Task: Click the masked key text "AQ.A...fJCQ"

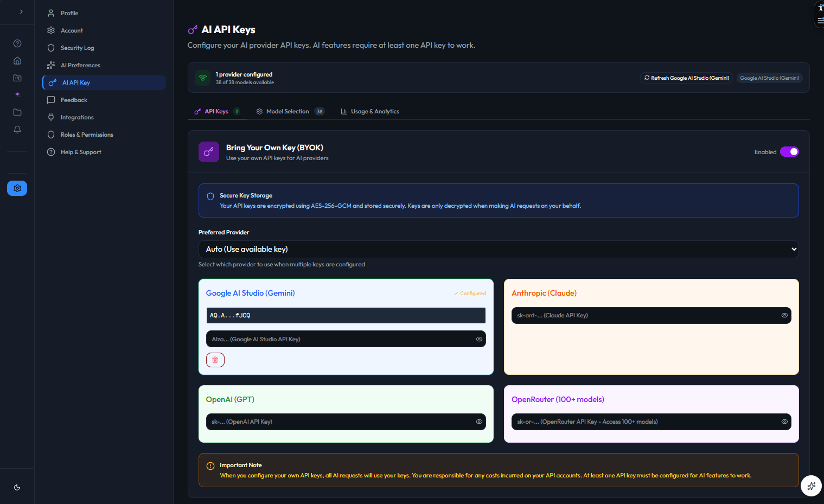Action: click(x=230, y=315)
